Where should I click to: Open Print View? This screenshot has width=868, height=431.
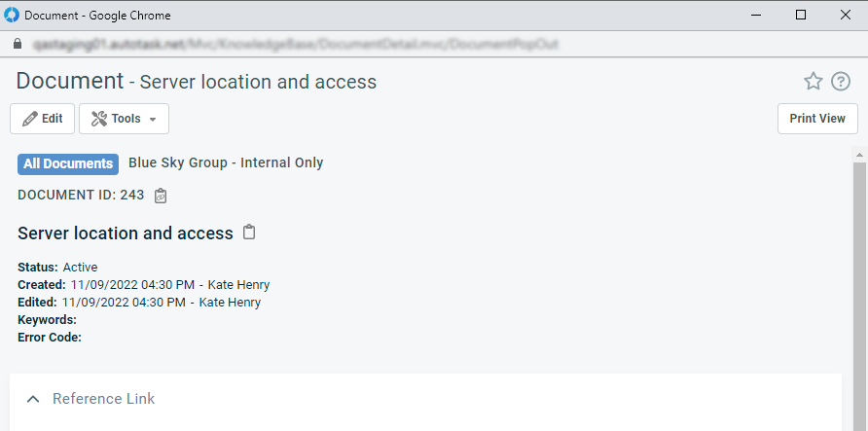[x=817, y=119]
